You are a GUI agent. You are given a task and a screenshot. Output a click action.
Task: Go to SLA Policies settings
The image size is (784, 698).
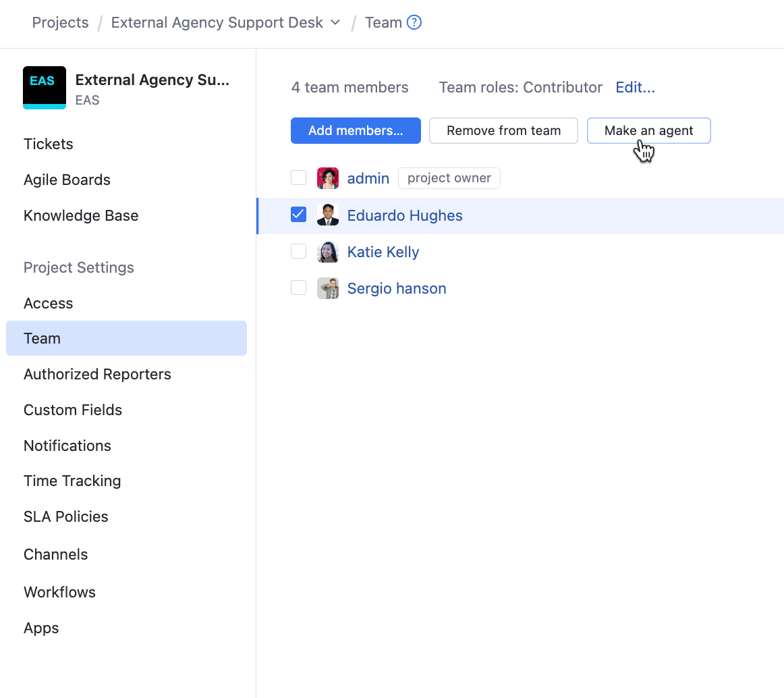(66, 516)
